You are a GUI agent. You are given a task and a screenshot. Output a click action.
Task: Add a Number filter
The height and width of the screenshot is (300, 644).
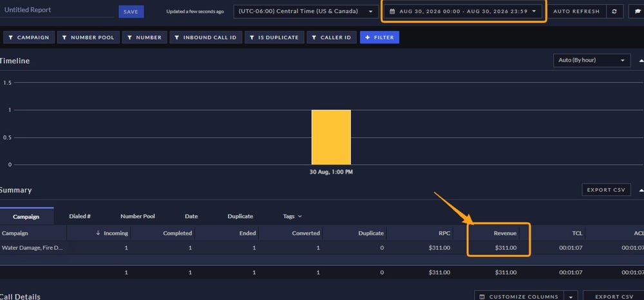pos(144,37)
